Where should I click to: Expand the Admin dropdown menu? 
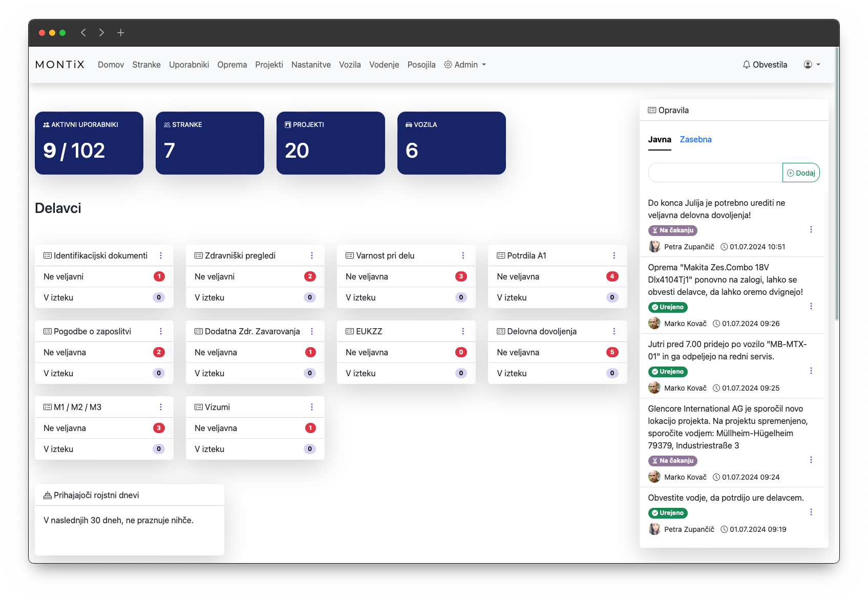[465, 65]
